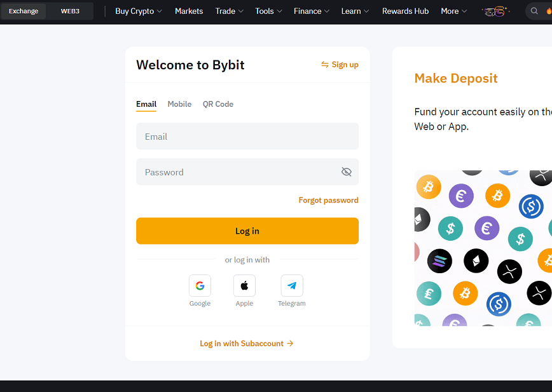Open the Finance dropdown

(312, 11)
